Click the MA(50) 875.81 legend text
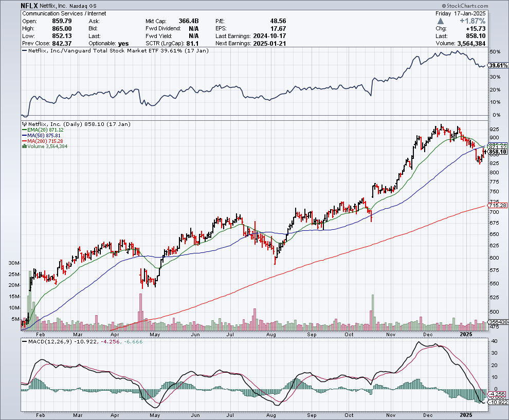 [44, 135]
